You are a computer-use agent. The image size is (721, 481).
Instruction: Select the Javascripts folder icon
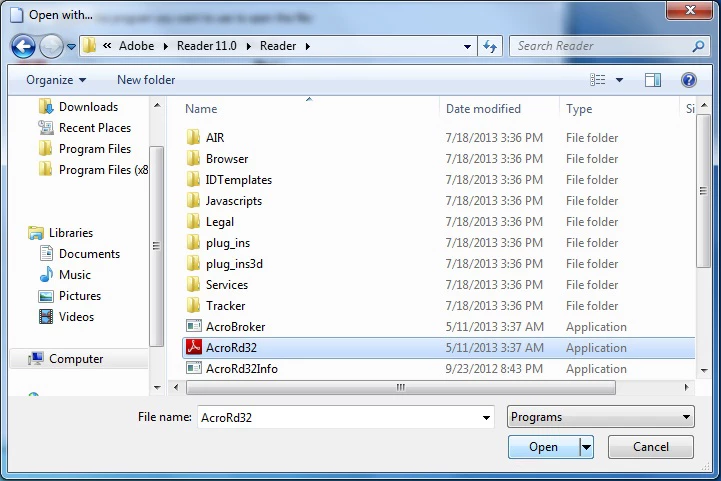coord(194,200)
